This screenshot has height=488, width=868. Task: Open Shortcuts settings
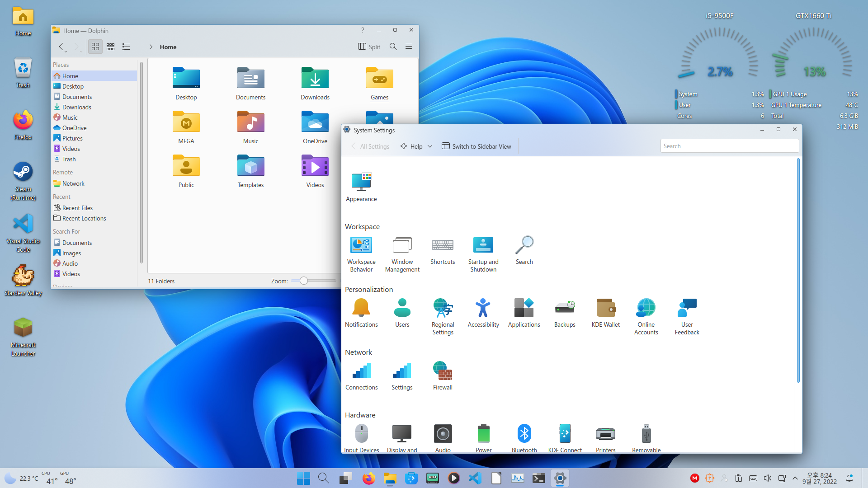coord(443,250)
